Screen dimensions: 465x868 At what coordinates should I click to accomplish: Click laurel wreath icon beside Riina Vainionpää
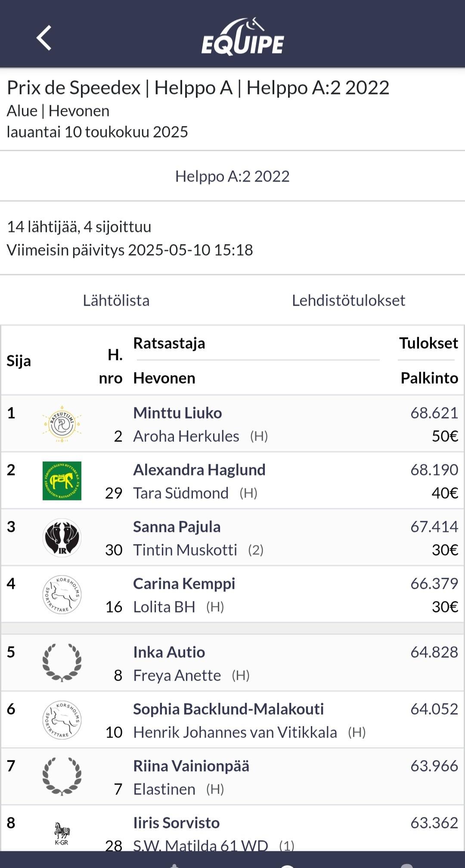coord(62,777)
